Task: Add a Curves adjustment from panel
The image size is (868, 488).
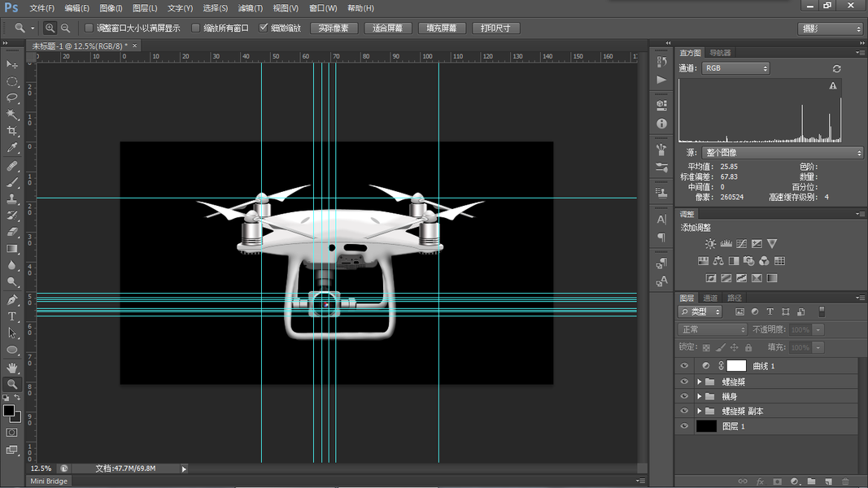Action: click(741, 243)
